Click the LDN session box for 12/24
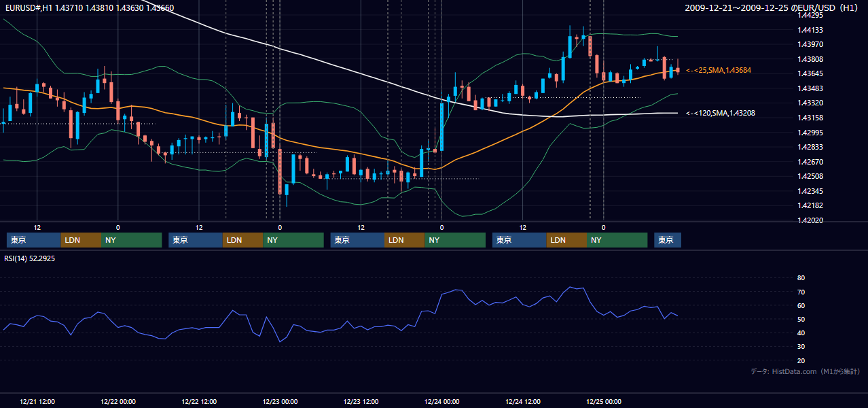 click(x=566, y=240)
